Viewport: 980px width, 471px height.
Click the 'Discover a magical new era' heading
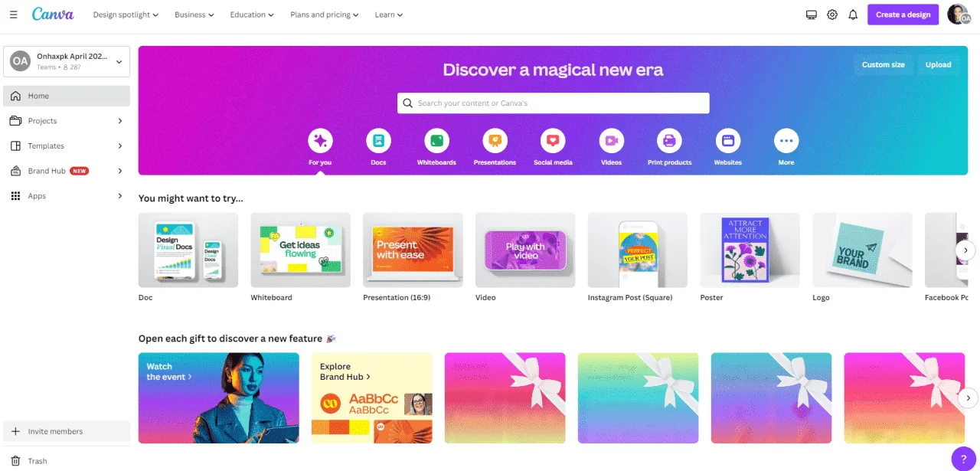click(x=553, y=70)
